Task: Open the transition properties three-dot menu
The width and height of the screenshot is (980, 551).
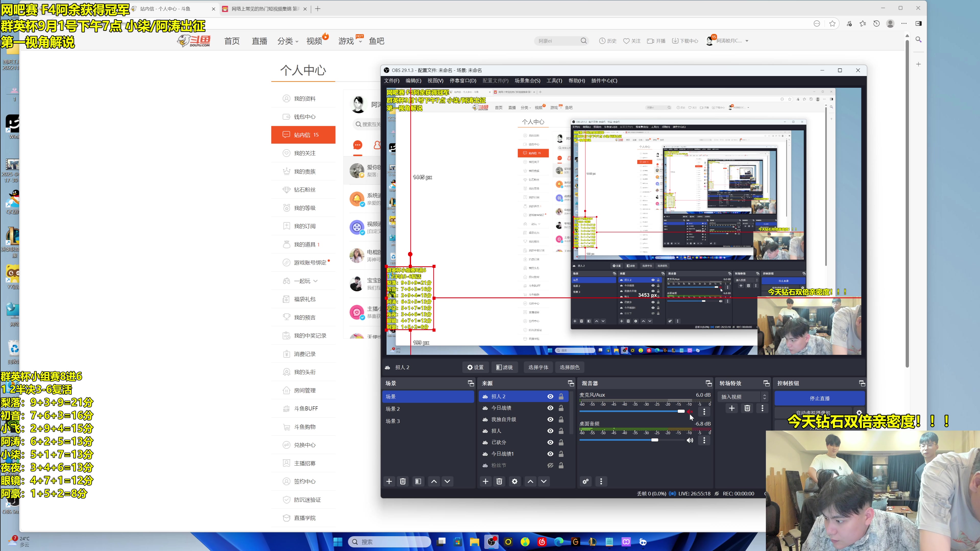Action: [x=762, y=408]
